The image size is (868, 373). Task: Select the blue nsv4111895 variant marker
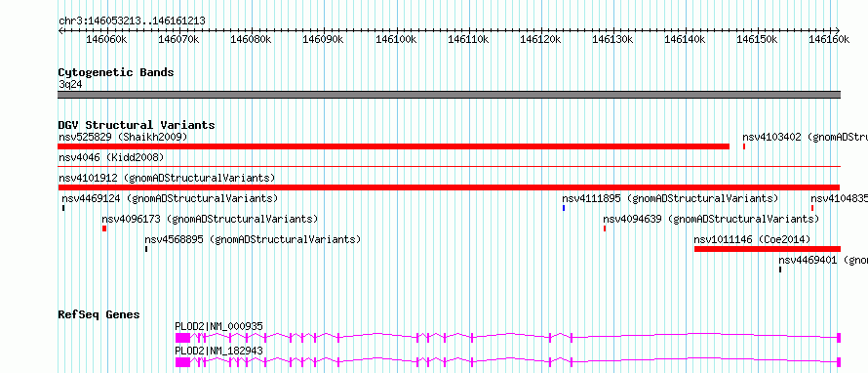(x=564, y=208)
